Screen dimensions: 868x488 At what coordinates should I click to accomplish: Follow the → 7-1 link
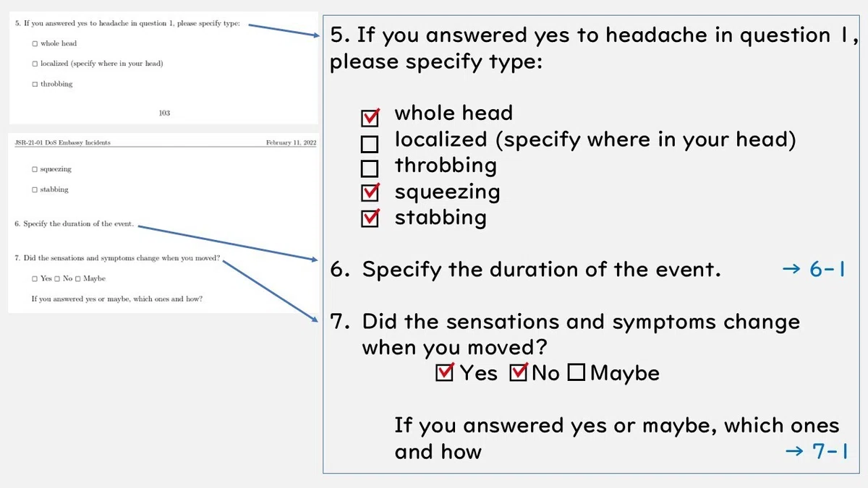point(817,451)
